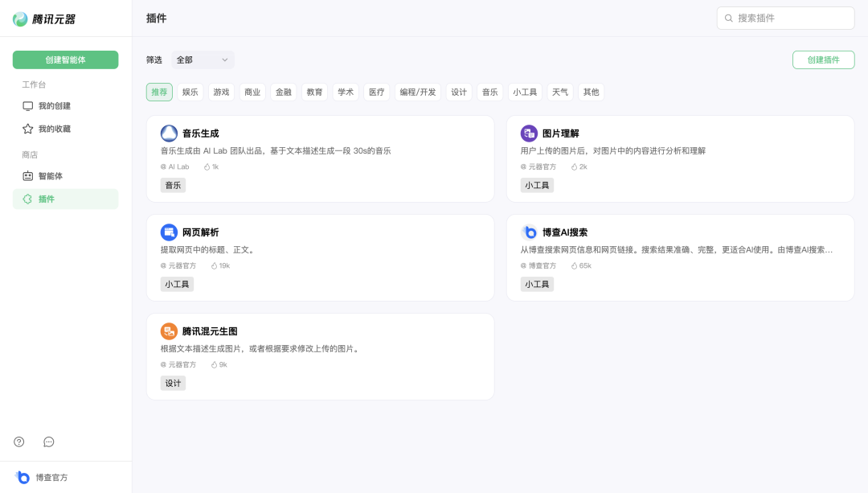Click the 小工具 tag on 图片理解 card
The image size is (868, 493).
537,186
